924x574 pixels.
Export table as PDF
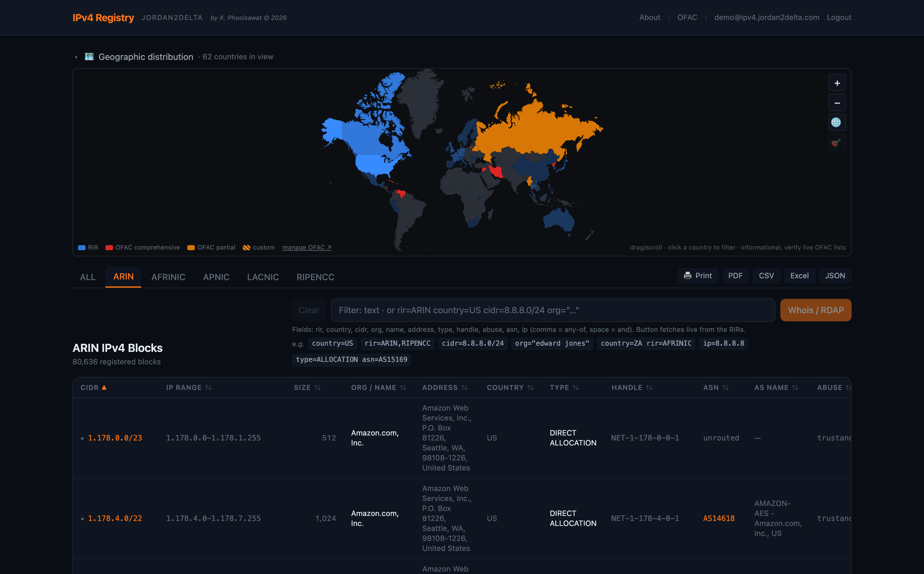pos(735,275)
